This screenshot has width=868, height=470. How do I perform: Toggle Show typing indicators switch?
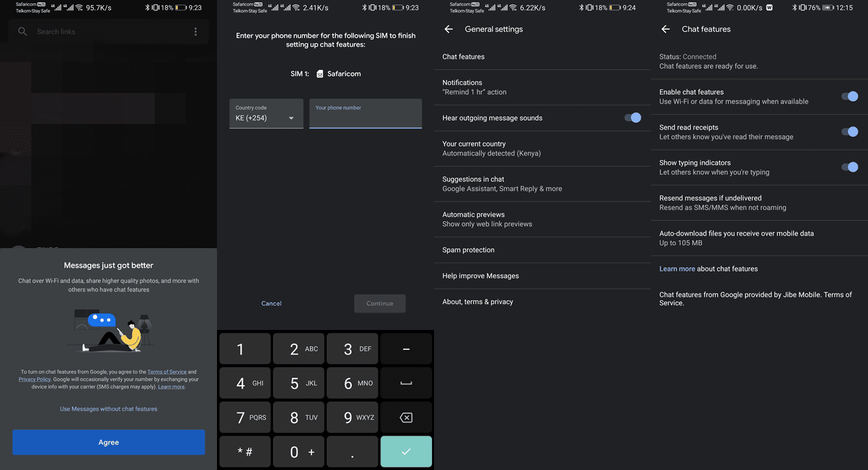tap(849, 167)
